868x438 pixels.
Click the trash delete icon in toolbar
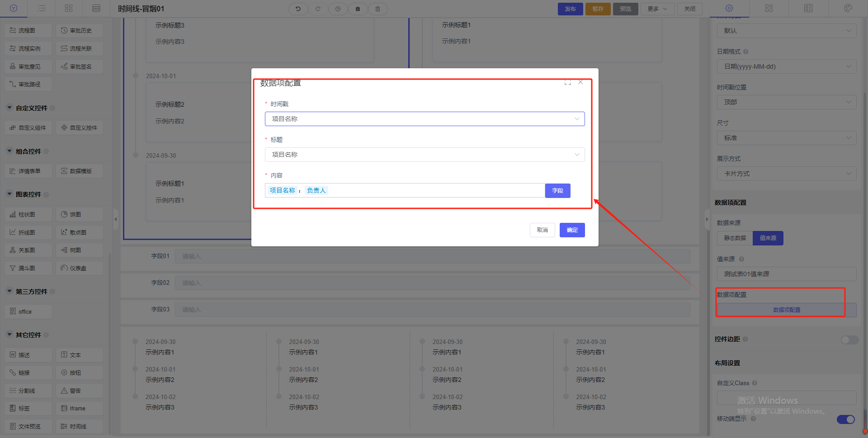click(377, 9)
